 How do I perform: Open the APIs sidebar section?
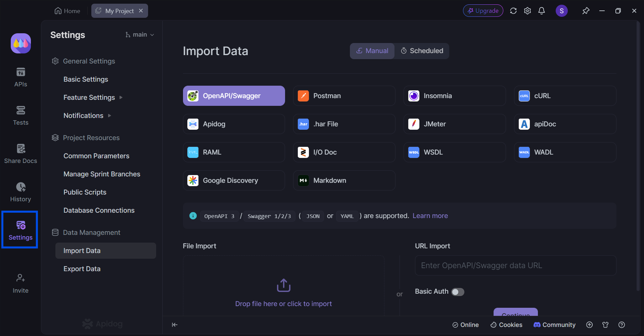coord(20,78)
